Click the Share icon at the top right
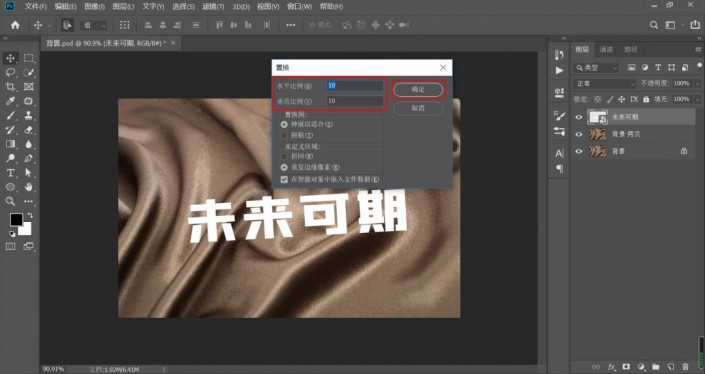Viewport: 705px width, 374px height. pos(695,25)
